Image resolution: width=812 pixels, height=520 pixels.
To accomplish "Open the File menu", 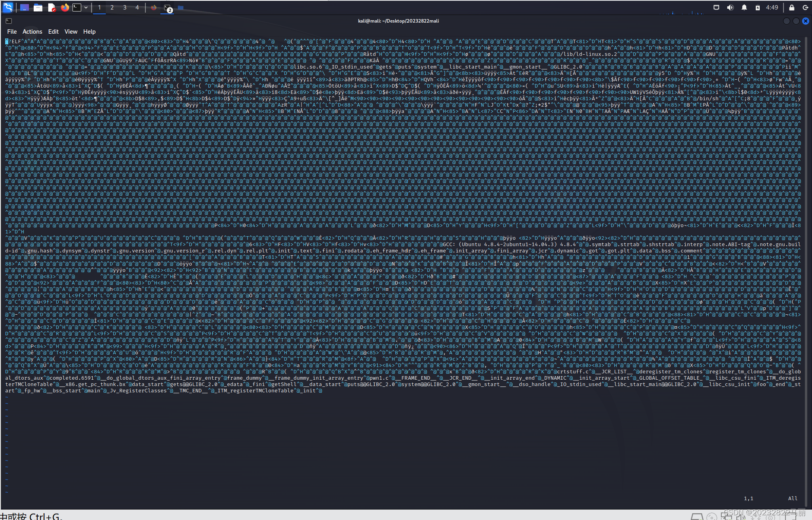I will 12,32.
